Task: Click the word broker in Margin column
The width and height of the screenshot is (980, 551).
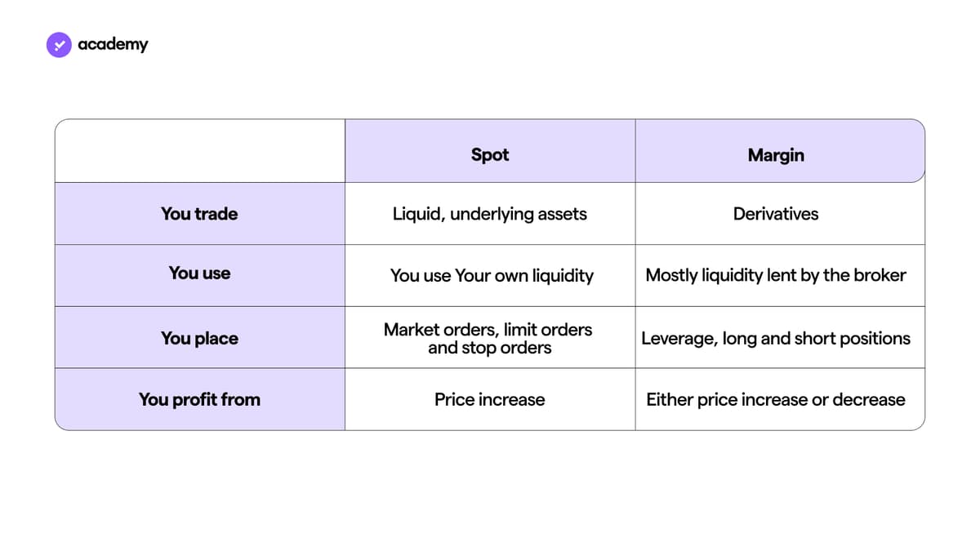Action: [880, 275]
